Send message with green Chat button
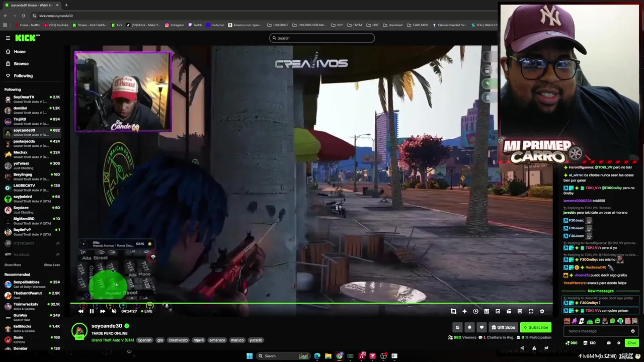Image resolution: width=644 pixels, height=362 pixels. [632, 343]
